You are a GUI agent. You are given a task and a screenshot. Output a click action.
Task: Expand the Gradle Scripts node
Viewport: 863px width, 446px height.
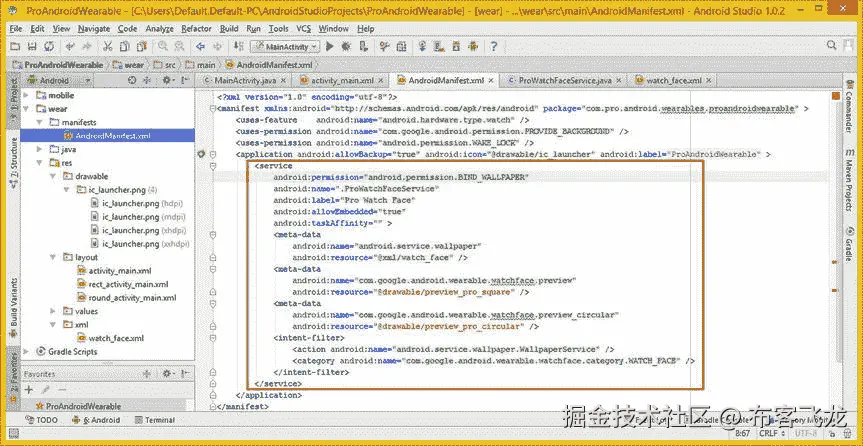26,351
